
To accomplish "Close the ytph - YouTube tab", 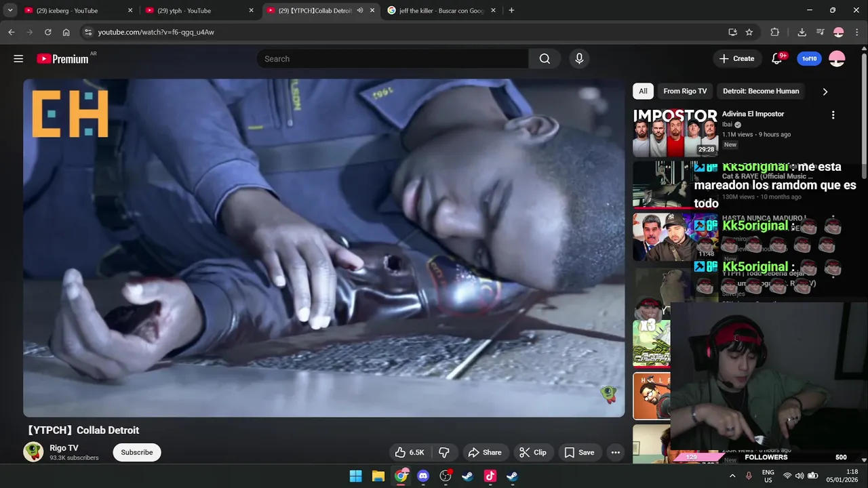I will pyautogui.click(x=251, y=10).
